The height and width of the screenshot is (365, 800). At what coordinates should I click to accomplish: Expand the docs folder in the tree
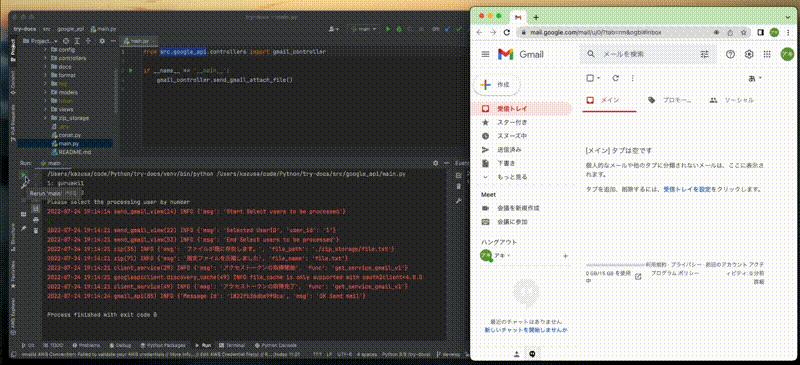46,67
